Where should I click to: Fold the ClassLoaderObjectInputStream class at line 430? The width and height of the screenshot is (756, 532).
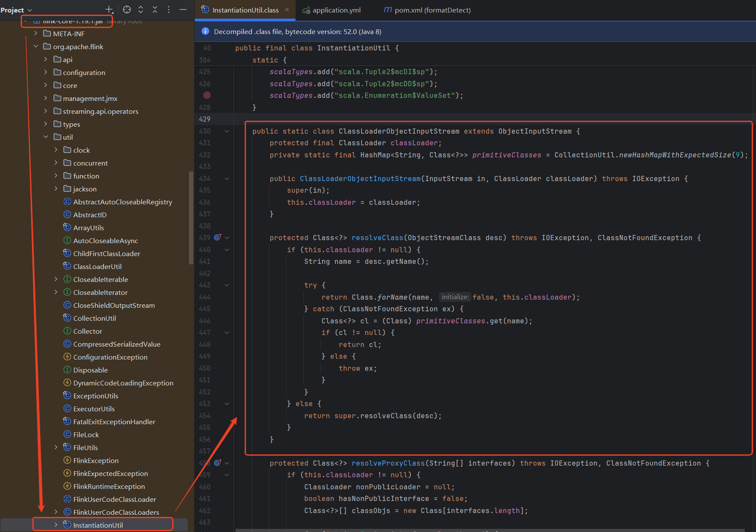(x=227, y=131)
